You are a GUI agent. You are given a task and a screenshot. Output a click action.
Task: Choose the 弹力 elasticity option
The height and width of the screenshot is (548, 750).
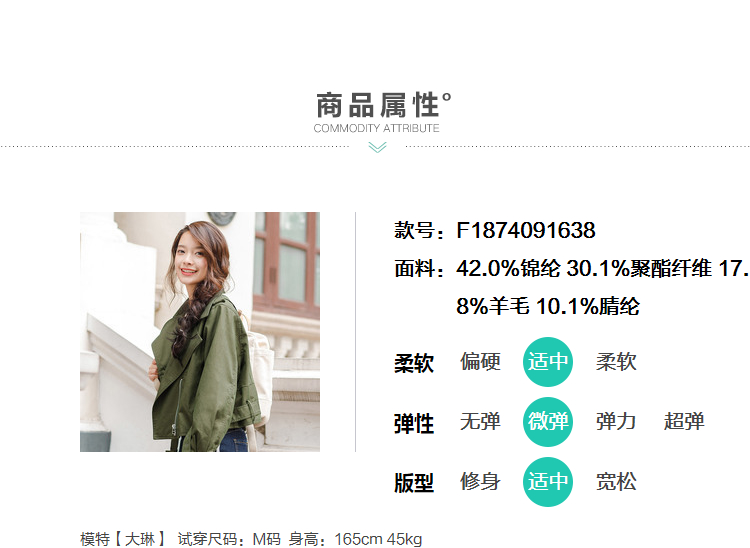(616, 421)
